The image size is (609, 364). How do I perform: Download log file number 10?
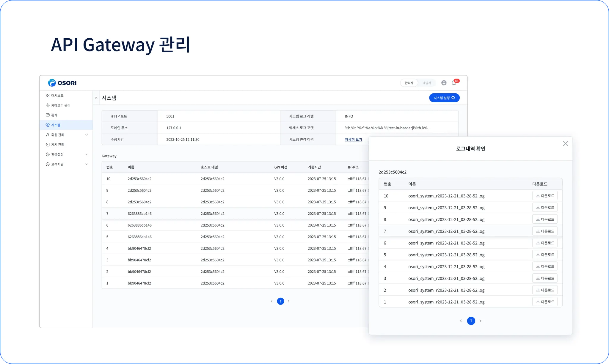[544, 196]
